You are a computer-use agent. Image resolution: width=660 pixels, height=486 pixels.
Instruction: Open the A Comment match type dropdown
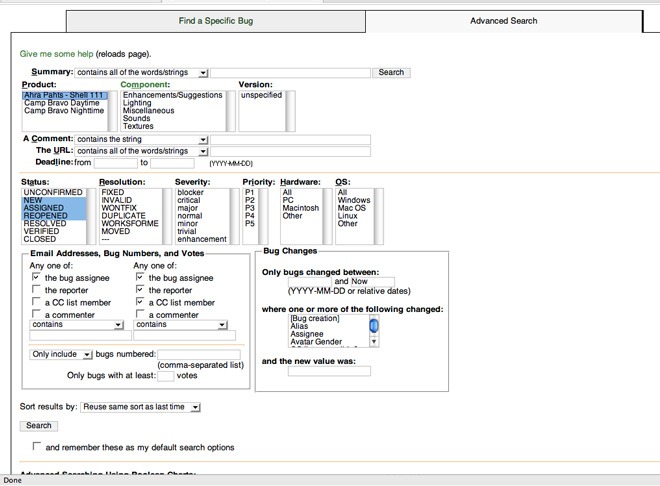click(x=142, y=139)
